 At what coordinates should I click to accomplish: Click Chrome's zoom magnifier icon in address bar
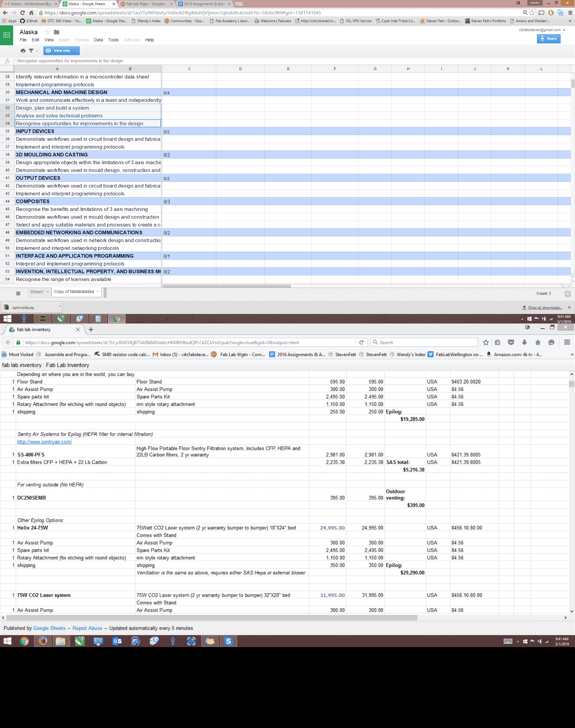(x=525, y=13)
